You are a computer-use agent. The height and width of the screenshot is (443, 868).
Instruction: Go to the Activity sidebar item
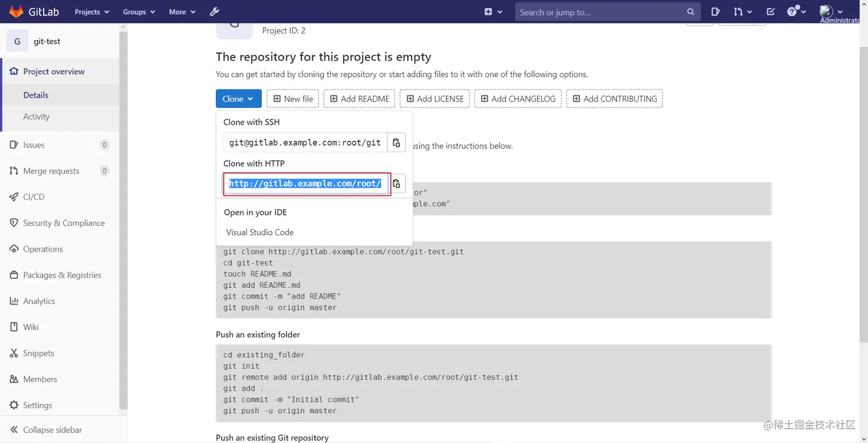click(36, 117)
